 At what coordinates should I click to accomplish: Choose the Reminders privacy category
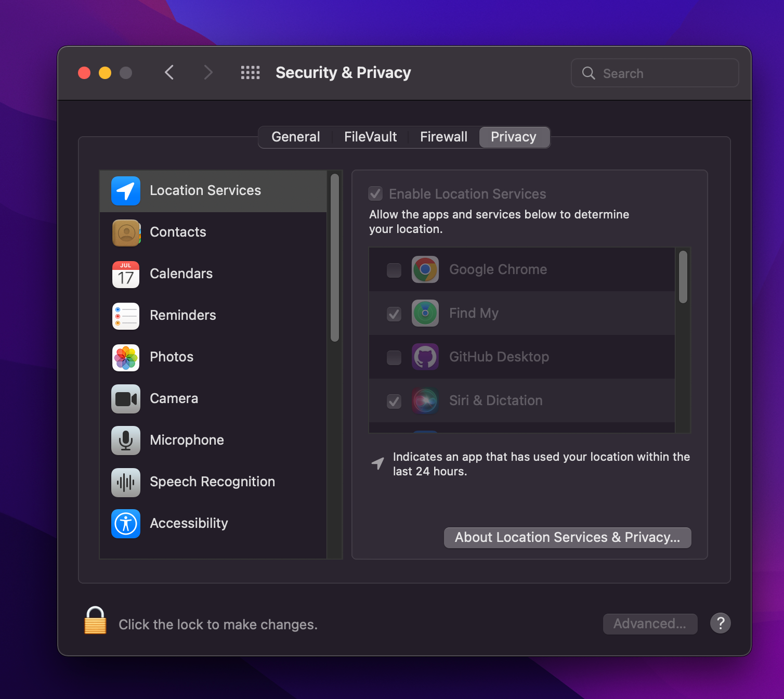[182, 316]
